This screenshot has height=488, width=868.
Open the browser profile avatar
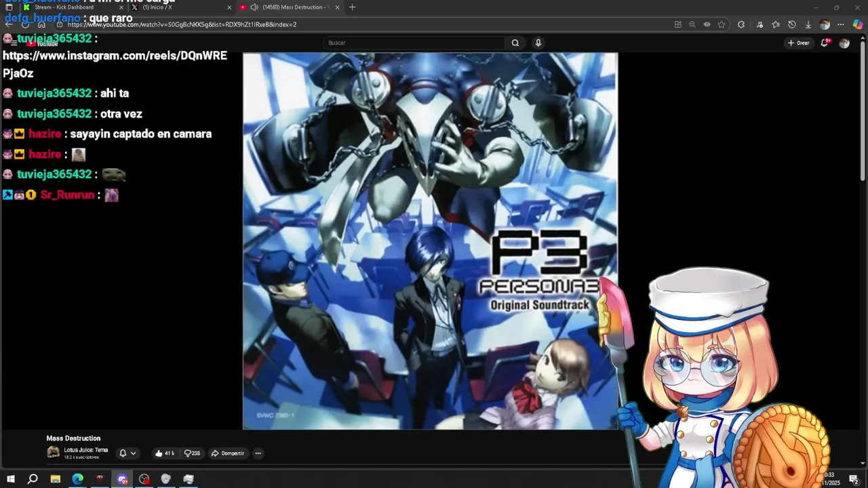pyautogui.click(x=825, y=24)
